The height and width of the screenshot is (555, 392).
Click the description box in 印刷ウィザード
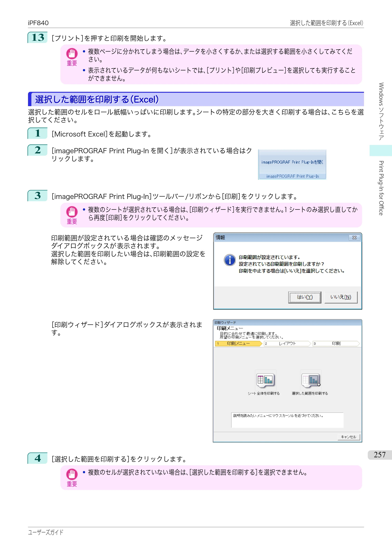click(x=287, y=420)
